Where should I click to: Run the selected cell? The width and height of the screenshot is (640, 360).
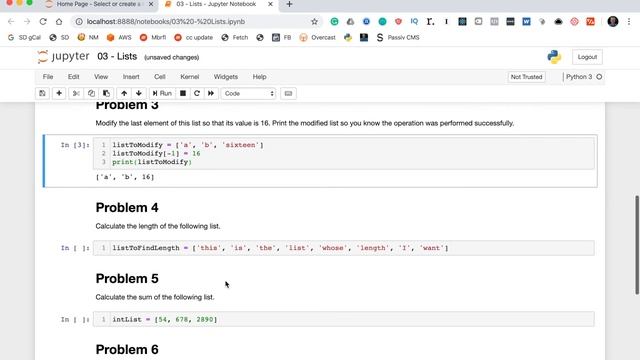coord(162,93)
